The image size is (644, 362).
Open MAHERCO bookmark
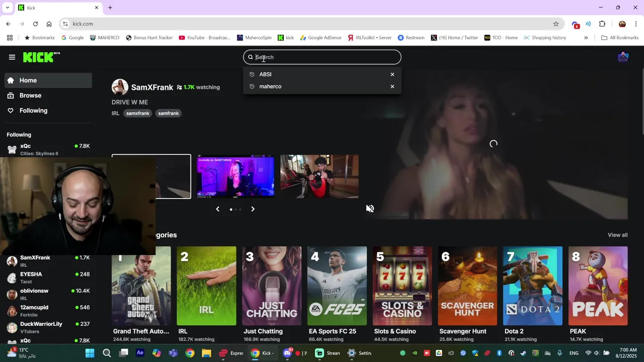point(105,38)
